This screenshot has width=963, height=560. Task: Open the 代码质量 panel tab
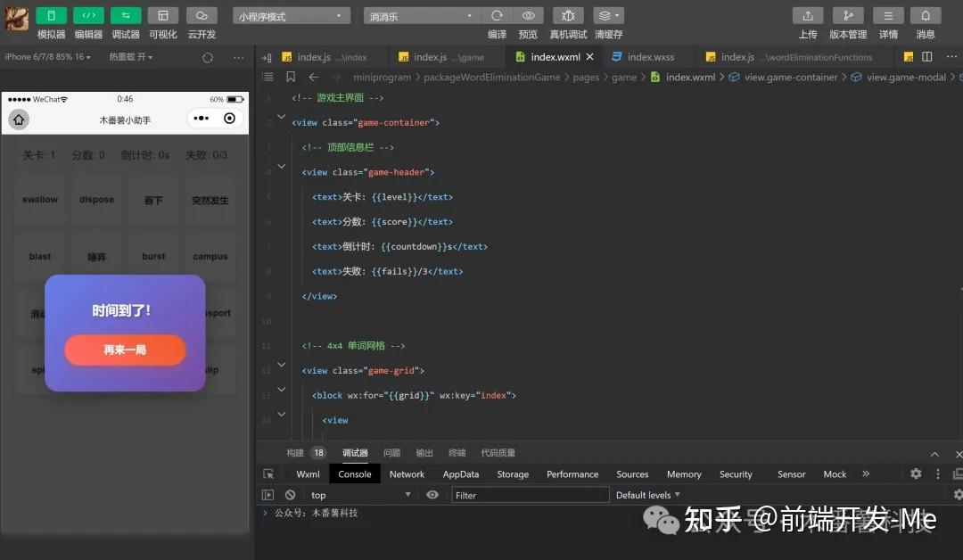point(498,452)
